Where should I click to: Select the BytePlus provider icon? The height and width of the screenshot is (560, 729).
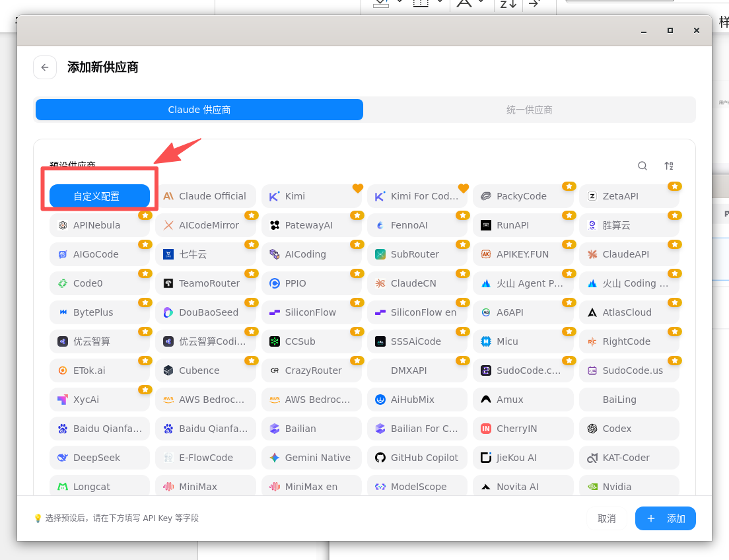63,312
